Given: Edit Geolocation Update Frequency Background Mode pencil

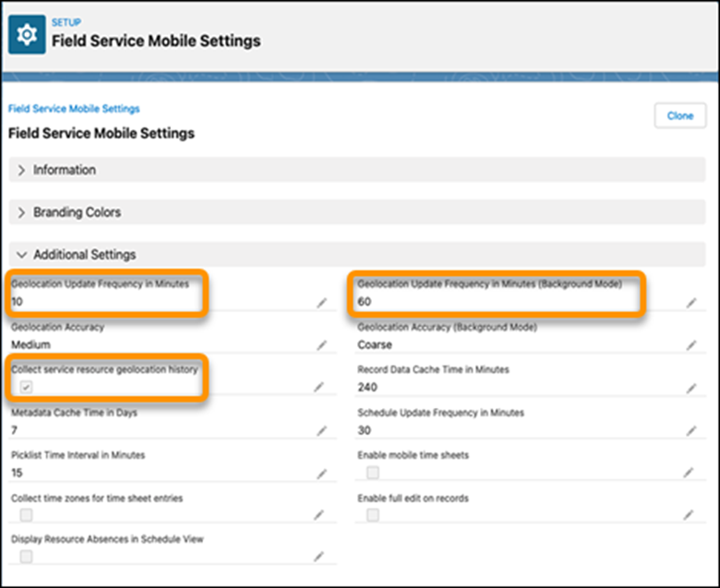Looking at the screenshot, I should pyautogui.click(x=691, y=303).
